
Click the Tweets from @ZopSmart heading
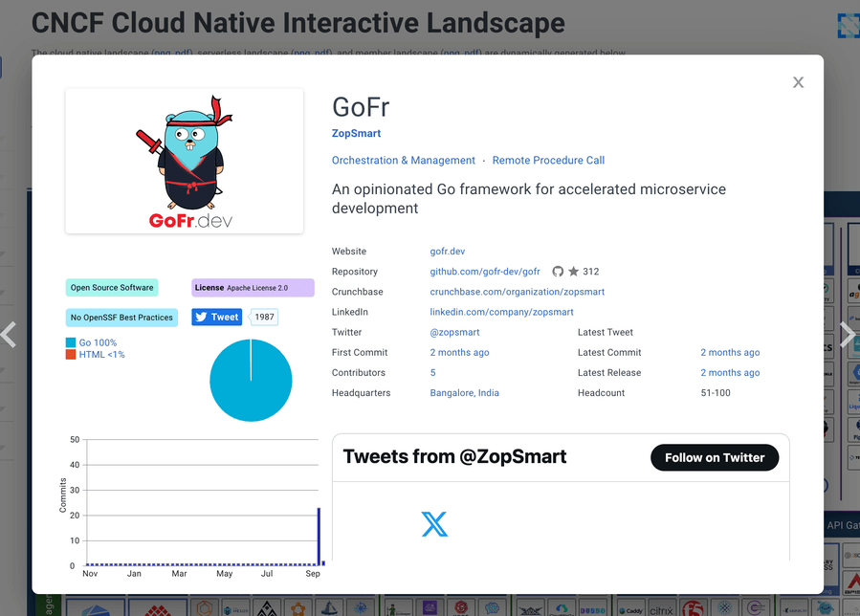(x=454, y=457)
